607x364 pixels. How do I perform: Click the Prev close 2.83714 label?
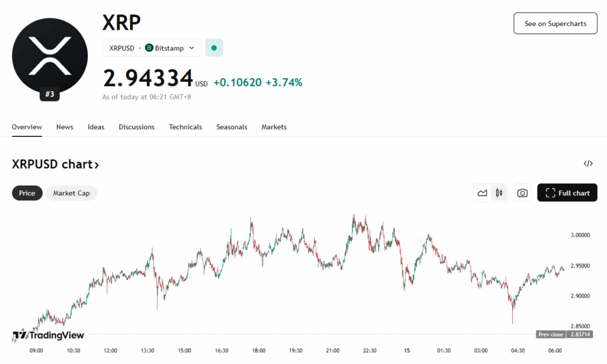pyautogui.click(x=564, y=334)
